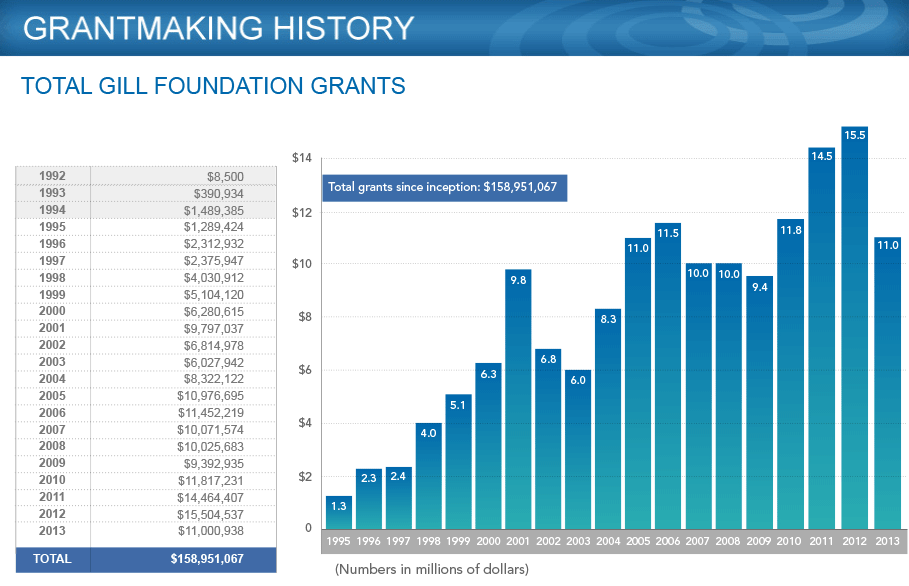Viewport: 909px width, 586px height.
Task: Select table value $10,025,683
Action: tap(210, 446)
